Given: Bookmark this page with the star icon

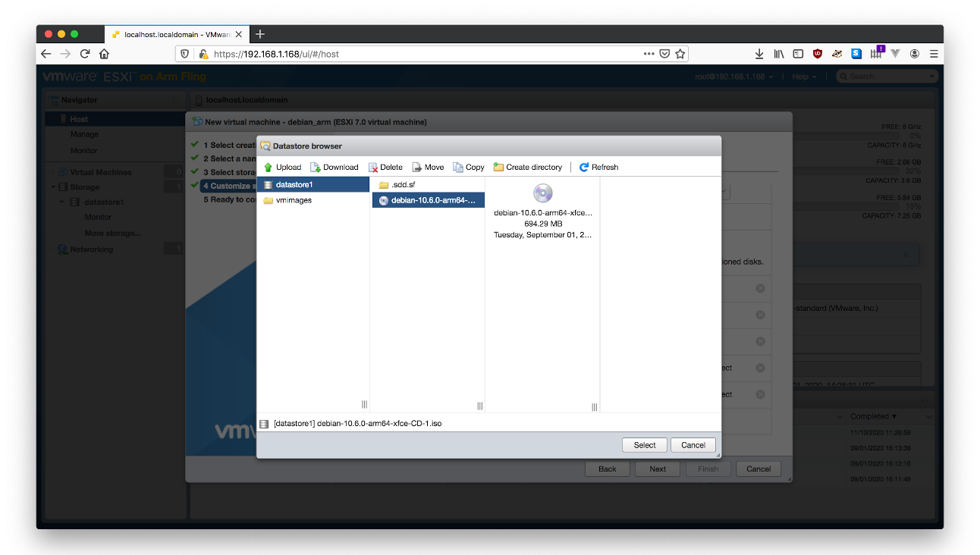Looking at the screenshot, I should (x=680, y=54).
